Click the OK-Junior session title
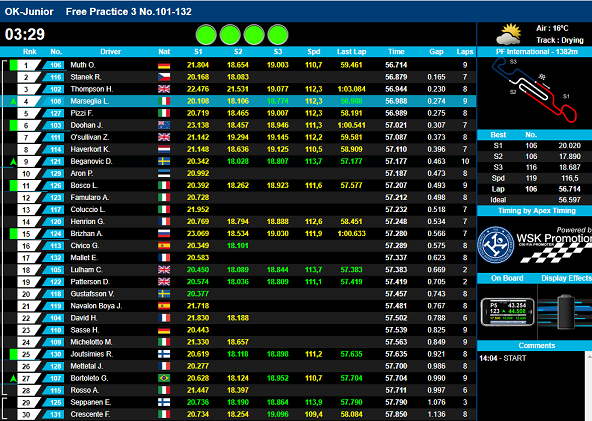Viewport: 592px width, 421px height. click(29, 12)
